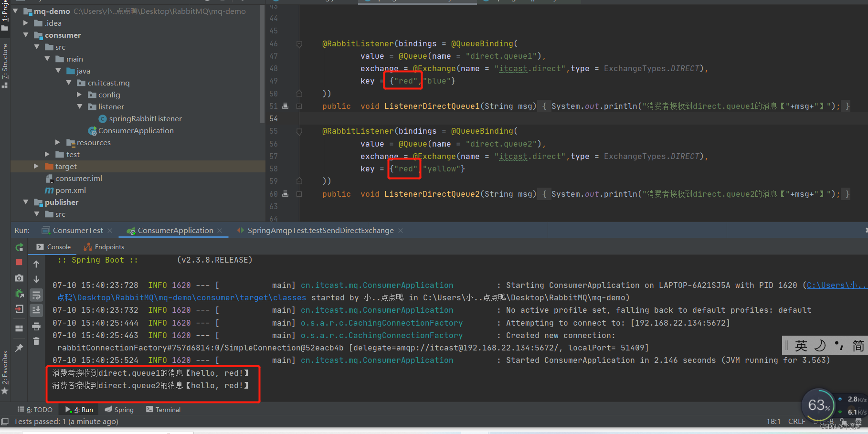Expand the target folder
868x434 pixels.
tap(36, 166)
